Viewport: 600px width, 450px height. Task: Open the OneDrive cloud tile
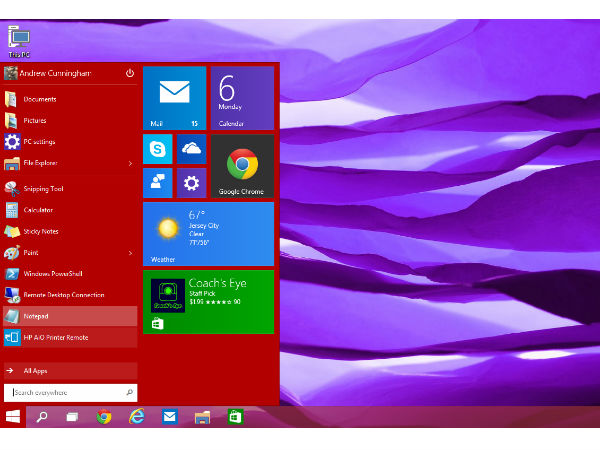(191, 149)
